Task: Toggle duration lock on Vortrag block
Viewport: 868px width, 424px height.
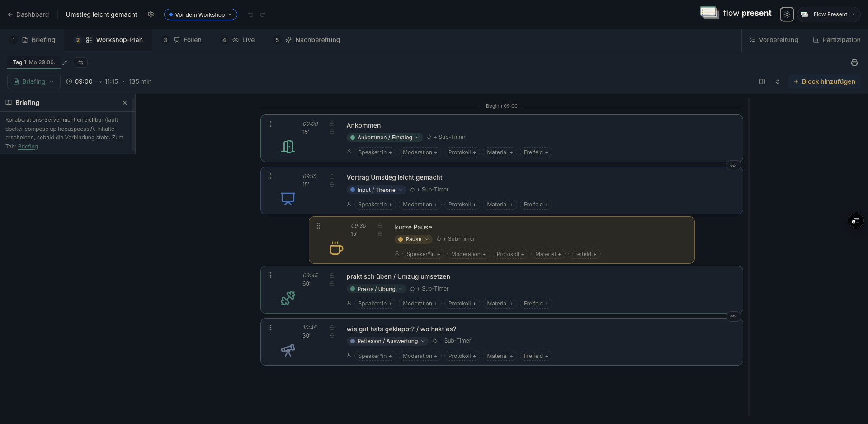Action: click(x=332, y=185)
